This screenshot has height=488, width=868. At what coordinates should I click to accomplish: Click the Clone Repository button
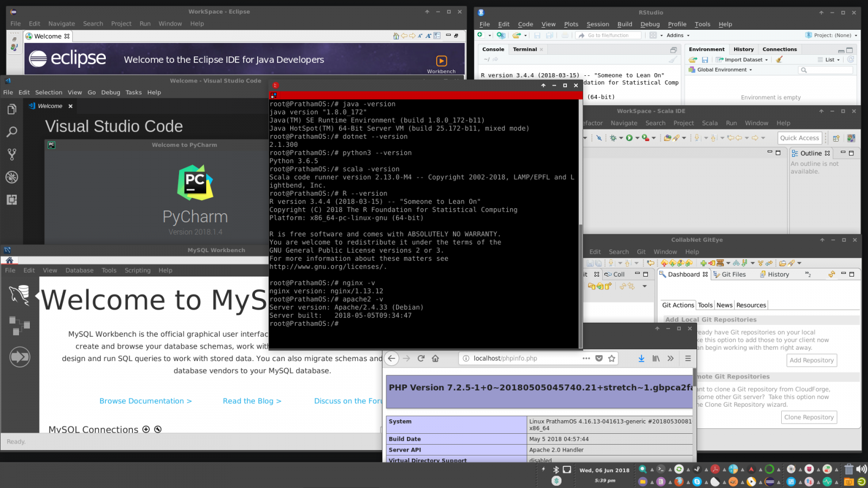[x=808, y=417]
